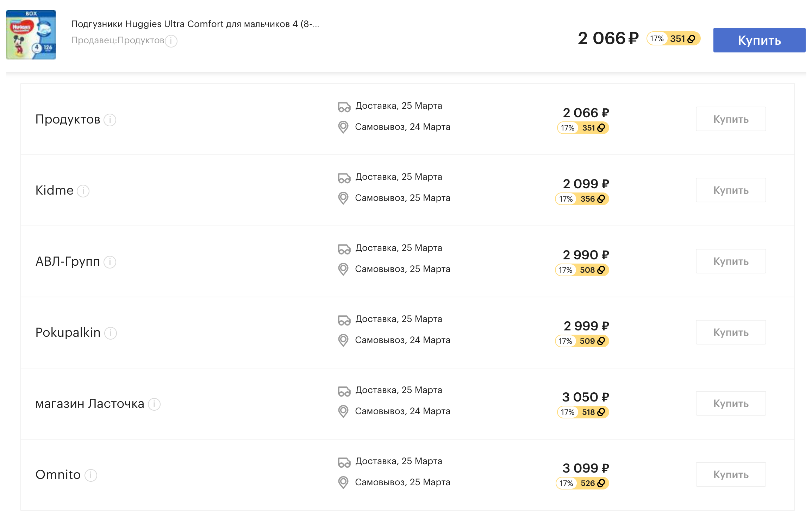Click info icon next to Продуктов seller row
The width and height of the screenshot is (812, 531).
pos(110,120)
